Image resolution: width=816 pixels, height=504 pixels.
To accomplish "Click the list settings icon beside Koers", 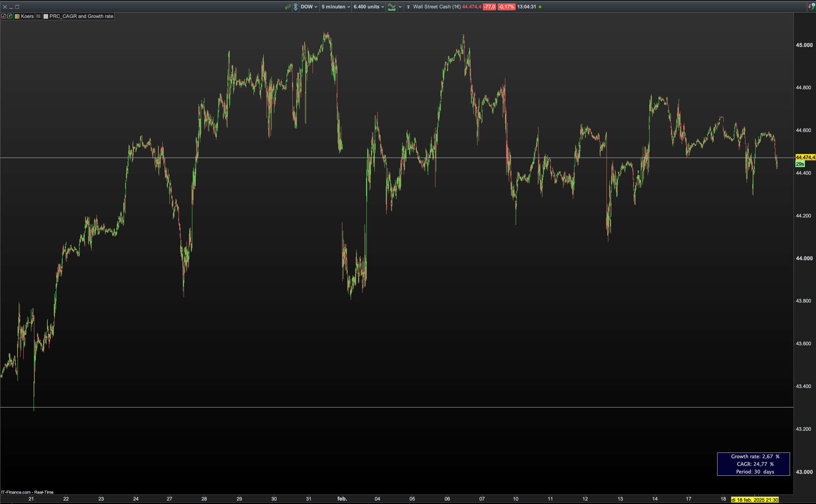I will click(39, 16).
